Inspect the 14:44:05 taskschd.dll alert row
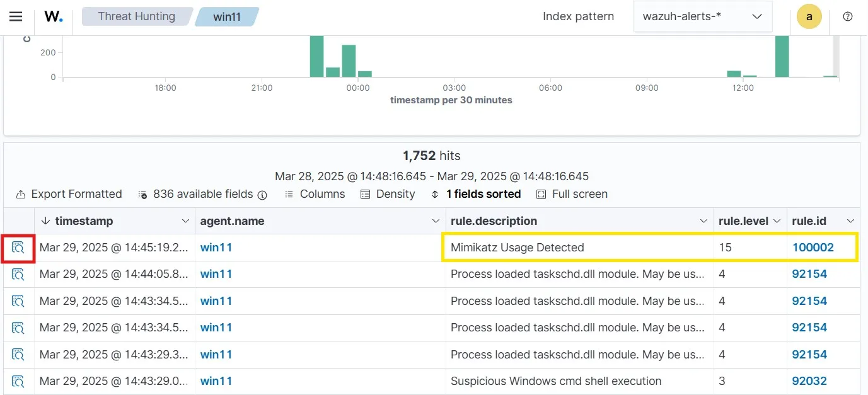The image size is (868, 395). [x=18, y=274]
